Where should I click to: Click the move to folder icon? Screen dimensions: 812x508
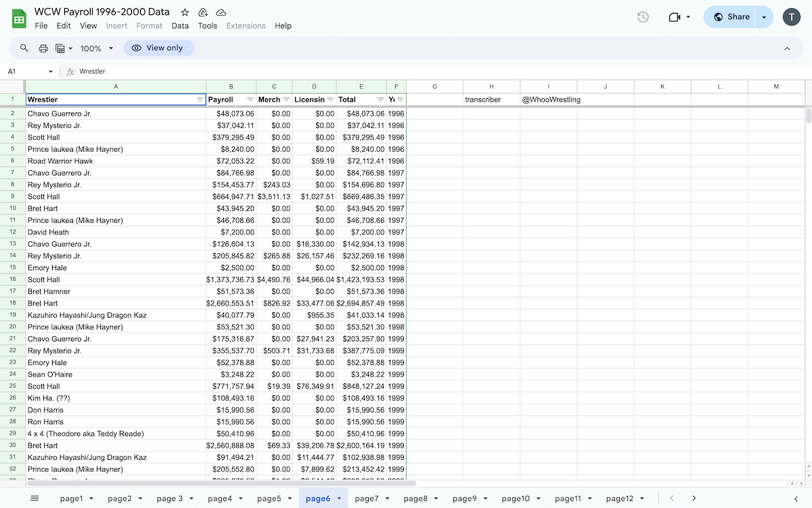(203, 12)
